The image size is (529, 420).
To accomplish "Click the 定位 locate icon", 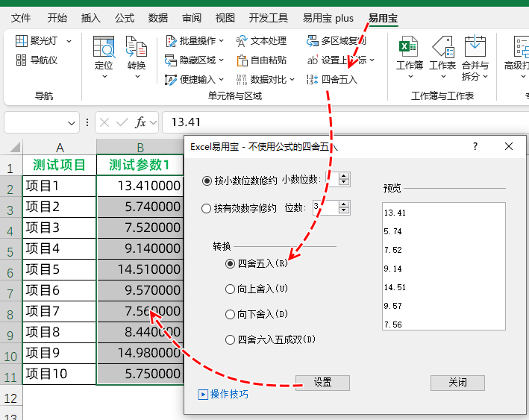I will click(104, 46).
